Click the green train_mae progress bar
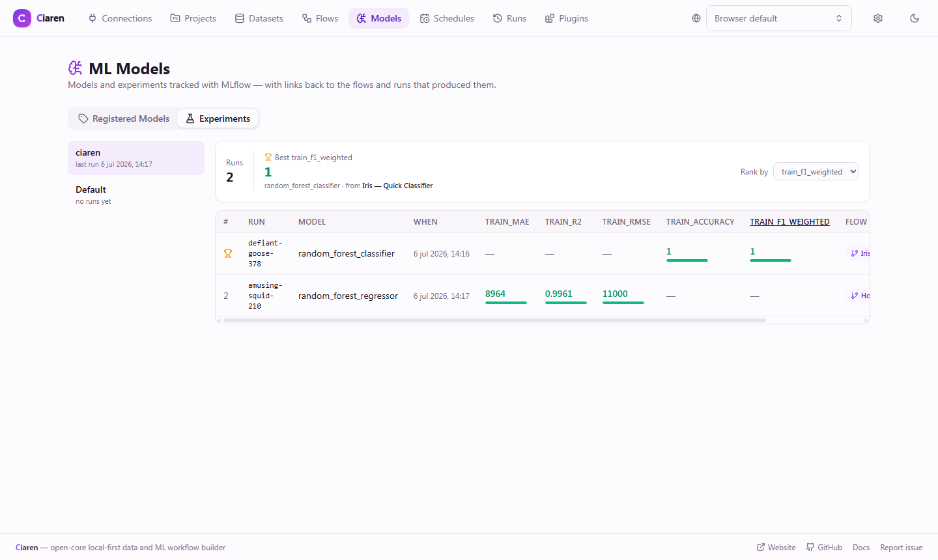 point(506,303)
